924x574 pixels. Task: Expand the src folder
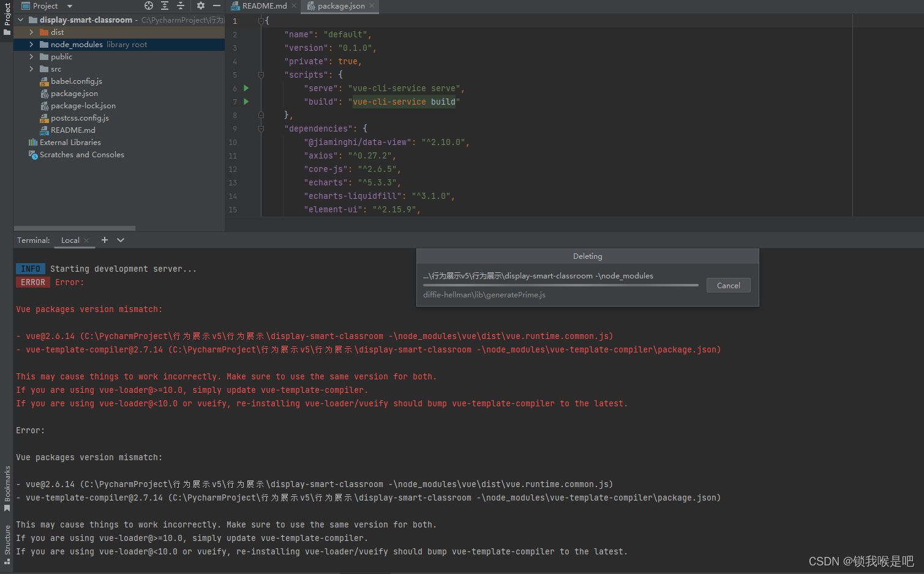pos(31,69)
